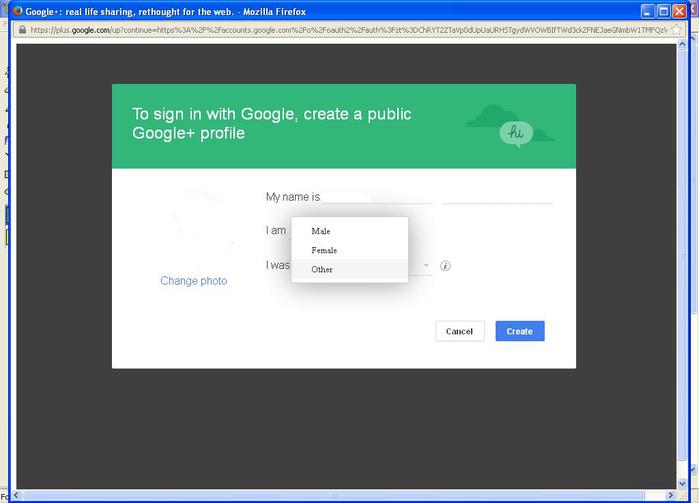Click horizontal scrollbar left arrow
Screen dimensions: 699x503
point(16,495)
